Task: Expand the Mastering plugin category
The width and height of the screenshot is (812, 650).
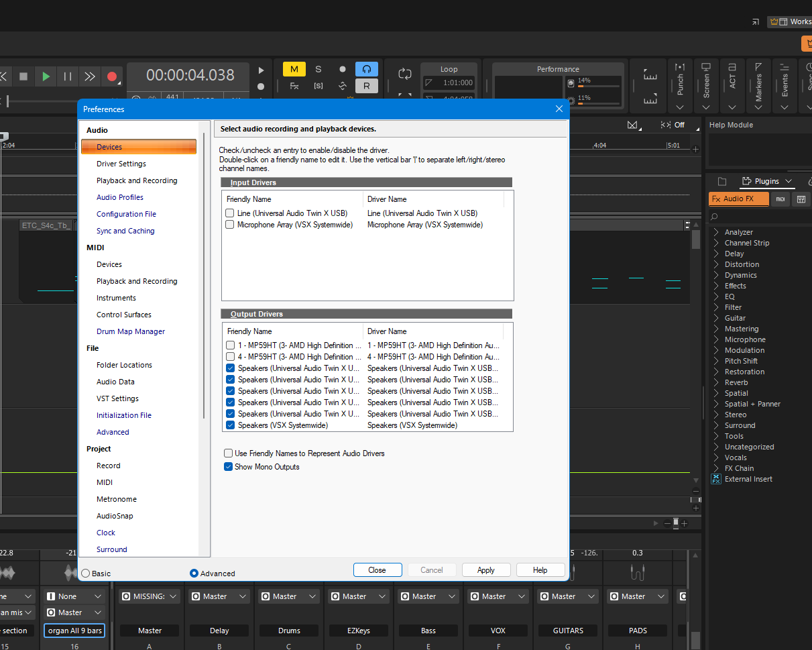Action: point(716,329)
